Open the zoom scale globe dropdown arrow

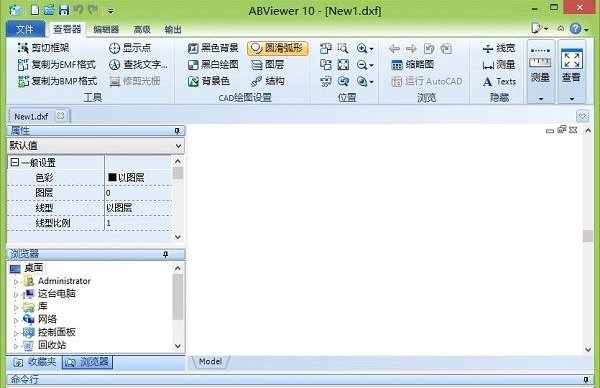coord(371,82)
